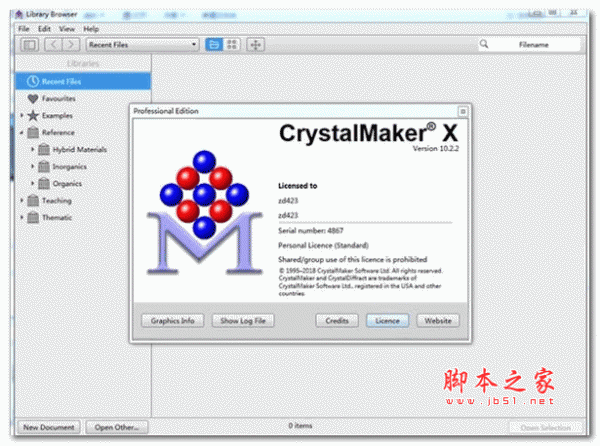Select Recent Files in sidebar
Image resolution: width=600 pixels, height=446 pixels.
[83, 81]
